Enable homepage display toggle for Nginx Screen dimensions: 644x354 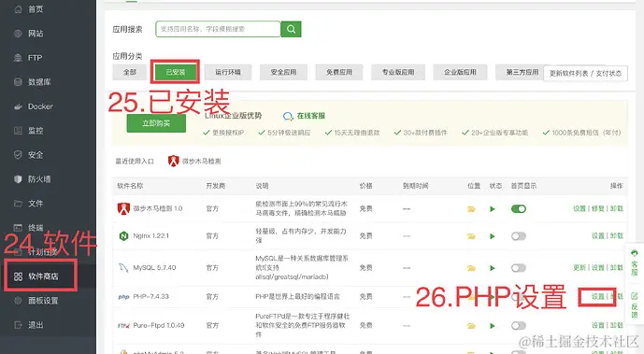519,236
